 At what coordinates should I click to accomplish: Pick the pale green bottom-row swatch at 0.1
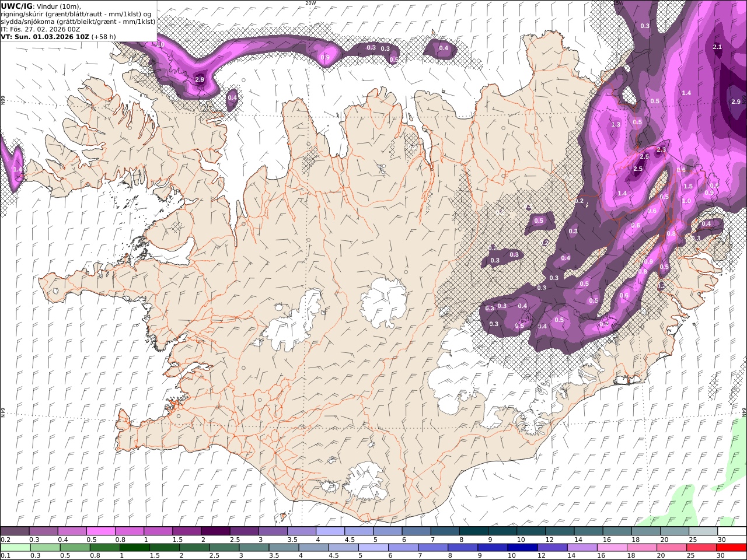click(15, 548)
